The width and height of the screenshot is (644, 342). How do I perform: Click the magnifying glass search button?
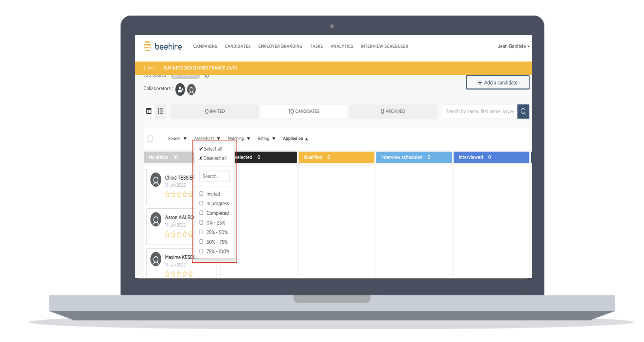point(523,111)
